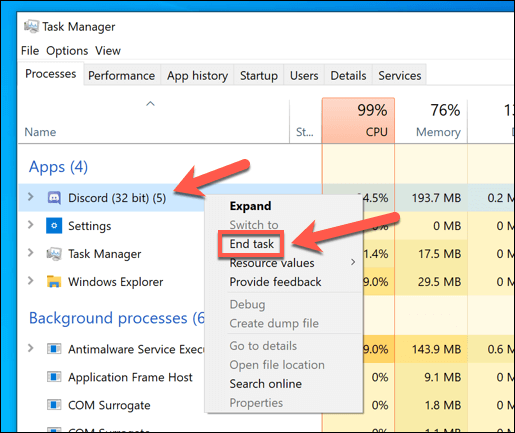Click the Application Frame Host icon
Viewport: 515px width, 433px height.
[x=54, y=377]
